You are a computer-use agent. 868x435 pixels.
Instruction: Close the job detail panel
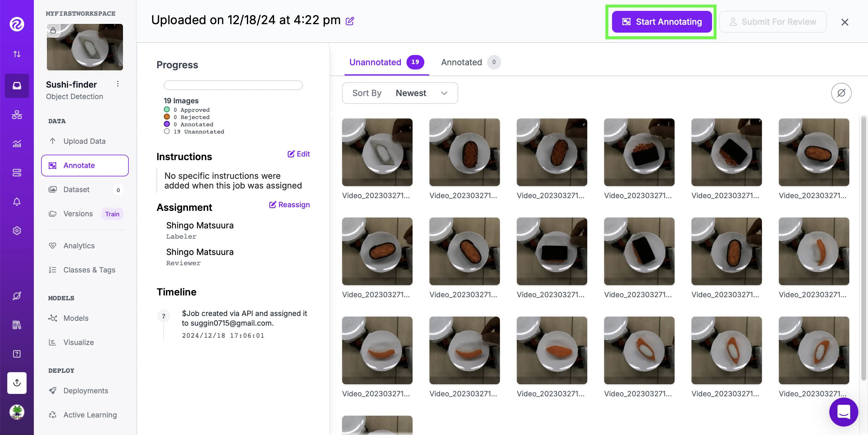tap(844, 22)
